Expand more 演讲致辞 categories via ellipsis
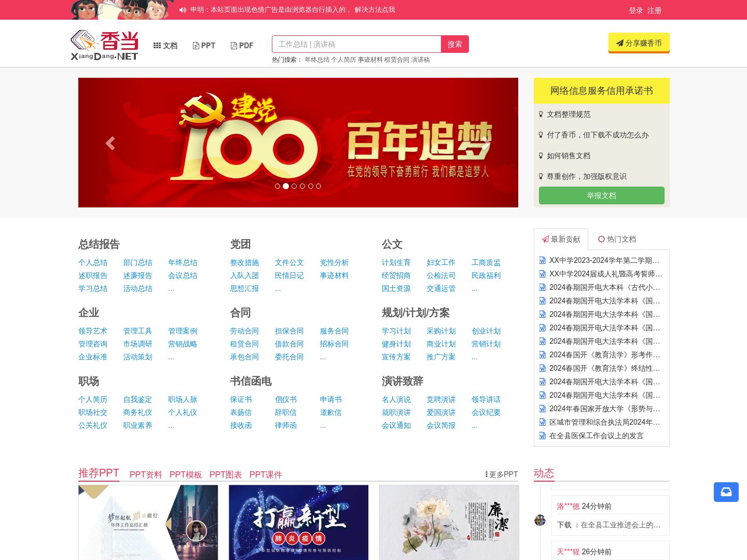 click(x=475, y=425)
